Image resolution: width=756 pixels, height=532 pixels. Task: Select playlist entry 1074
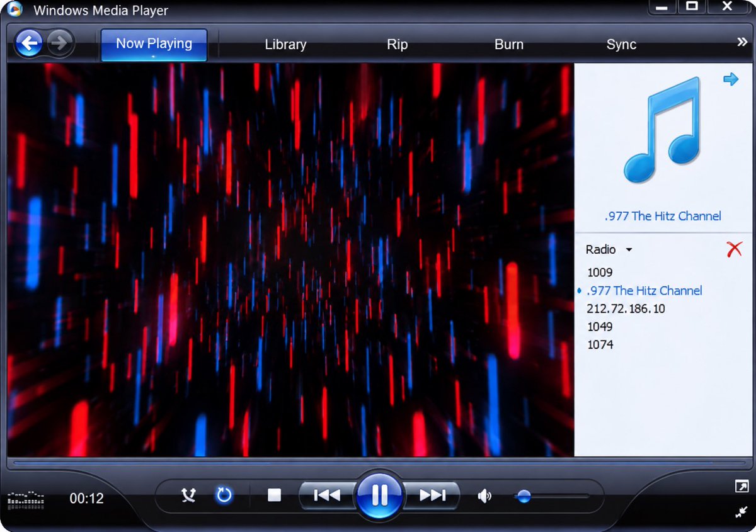[x=600, y=344]
